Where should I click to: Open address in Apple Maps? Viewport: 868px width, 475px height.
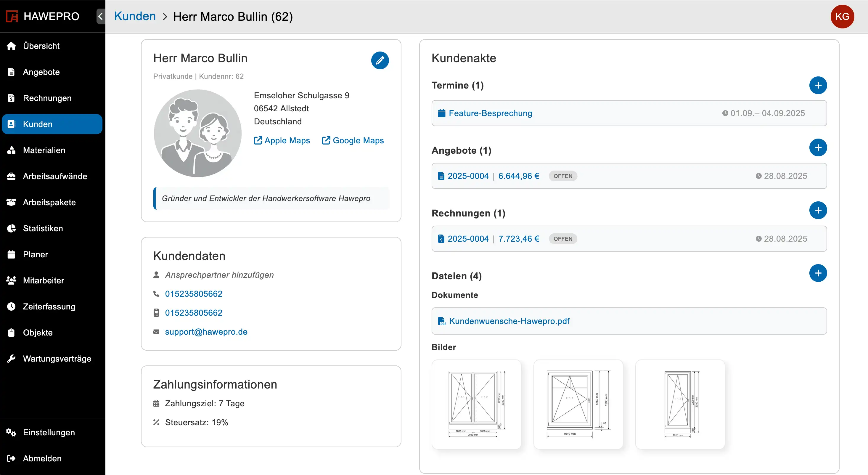click(x=282, y=141)
